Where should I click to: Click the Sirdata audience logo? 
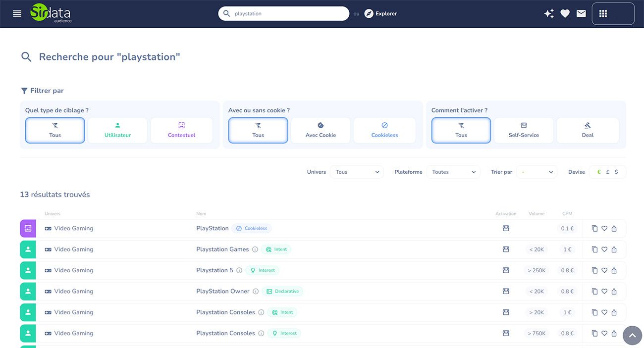[51, 13]
